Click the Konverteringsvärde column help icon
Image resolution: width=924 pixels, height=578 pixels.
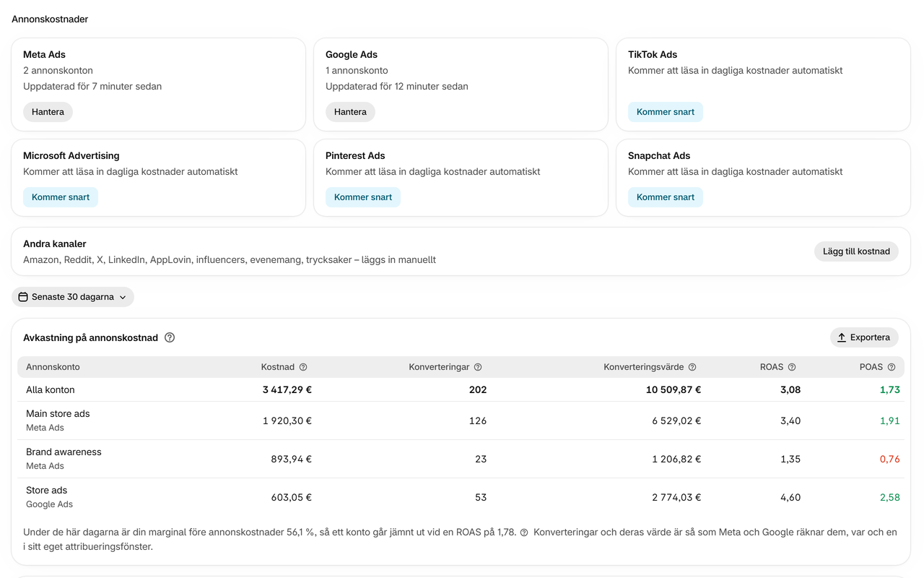[x=692, y=367]
